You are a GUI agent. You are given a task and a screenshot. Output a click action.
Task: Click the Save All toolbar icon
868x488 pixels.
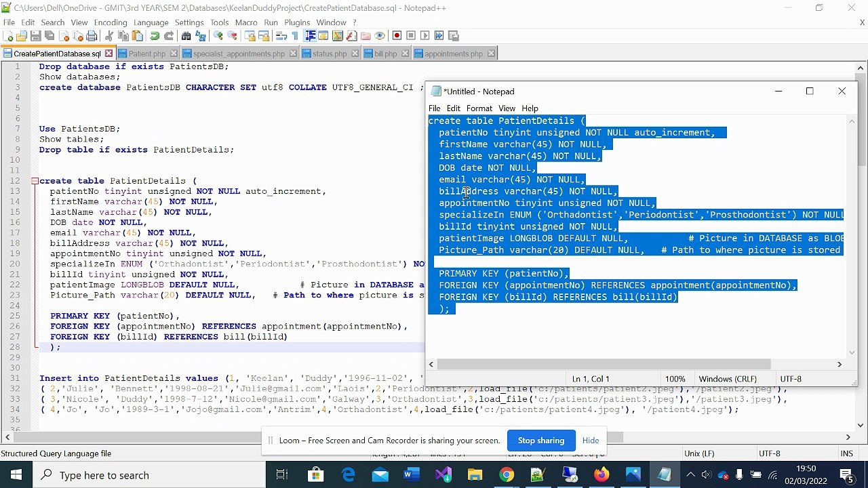[49, 36]
